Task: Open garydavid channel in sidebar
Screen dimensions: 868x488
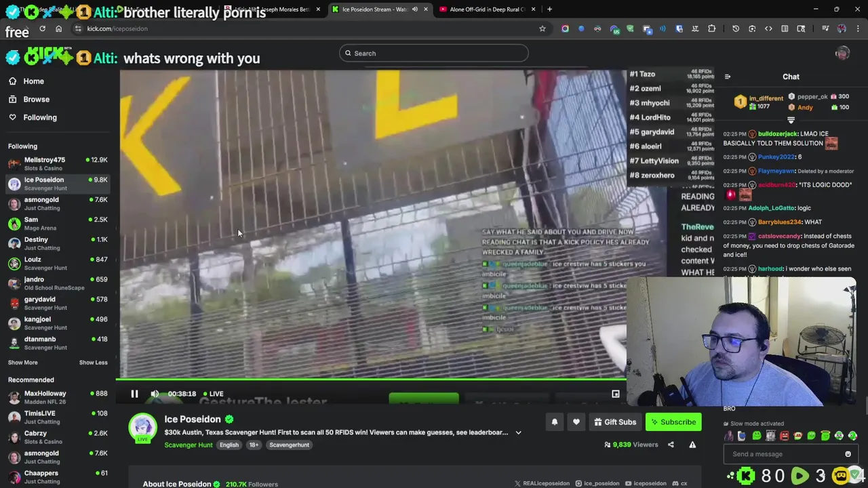Action: point(58,303)
